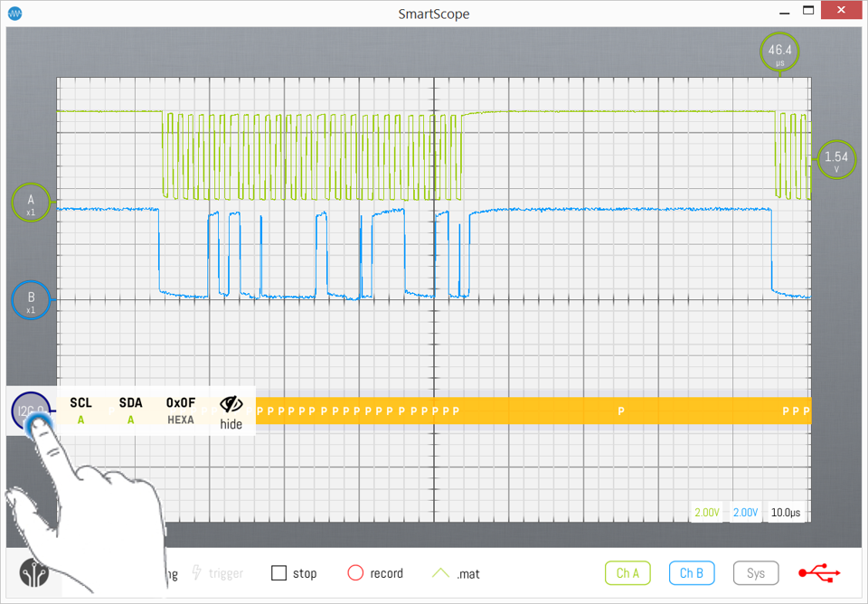Viewport: 868px width, 604px height.
Task: Click the 46.4 µs time cursor bubble
Action: (779, 53)
